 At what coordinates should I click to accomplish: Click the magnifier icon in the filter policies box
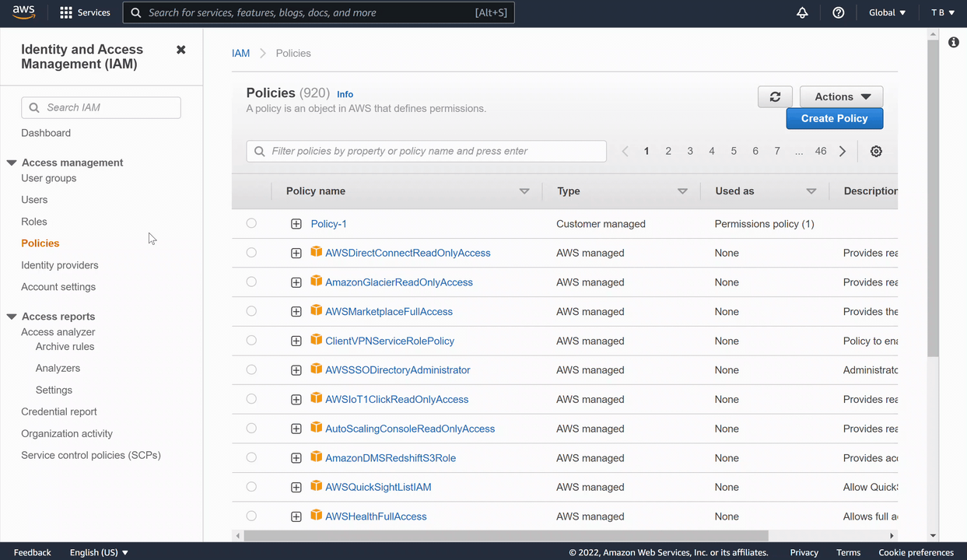(260, 152)
